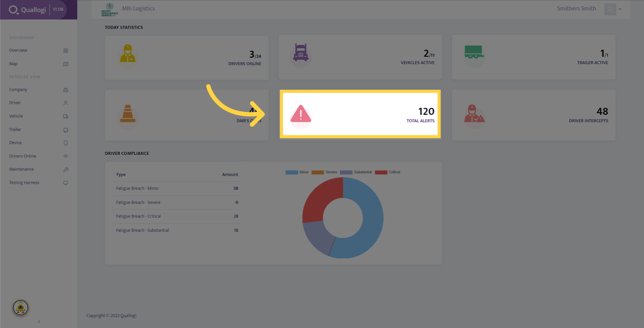Click the Smithers Smith user name
Image resolution: width=644 pixels, height=328 pixels.
[576, 9]
